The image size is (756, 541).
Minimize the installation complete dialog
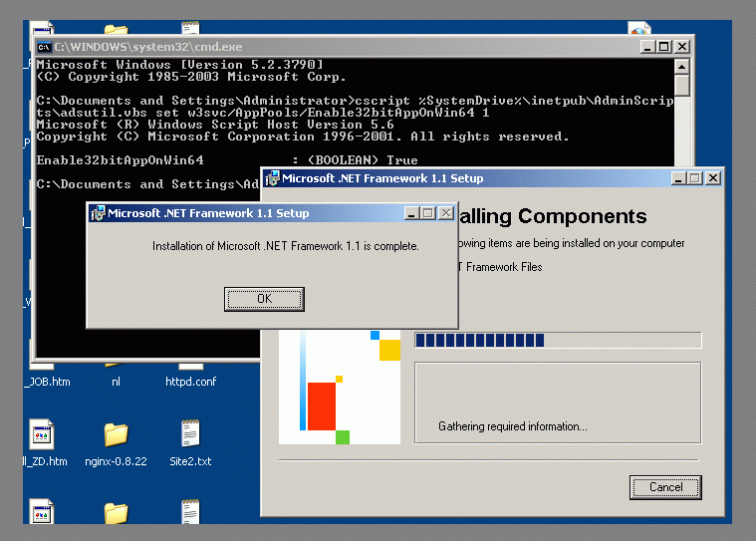(x=411, y=213)
